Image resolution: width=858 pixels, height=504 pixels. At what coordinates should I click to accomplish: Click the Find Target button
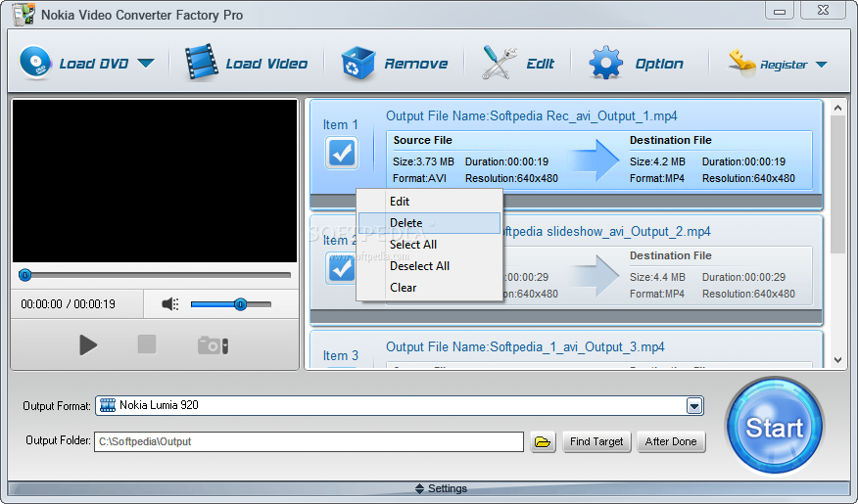(x=596, y=441)
